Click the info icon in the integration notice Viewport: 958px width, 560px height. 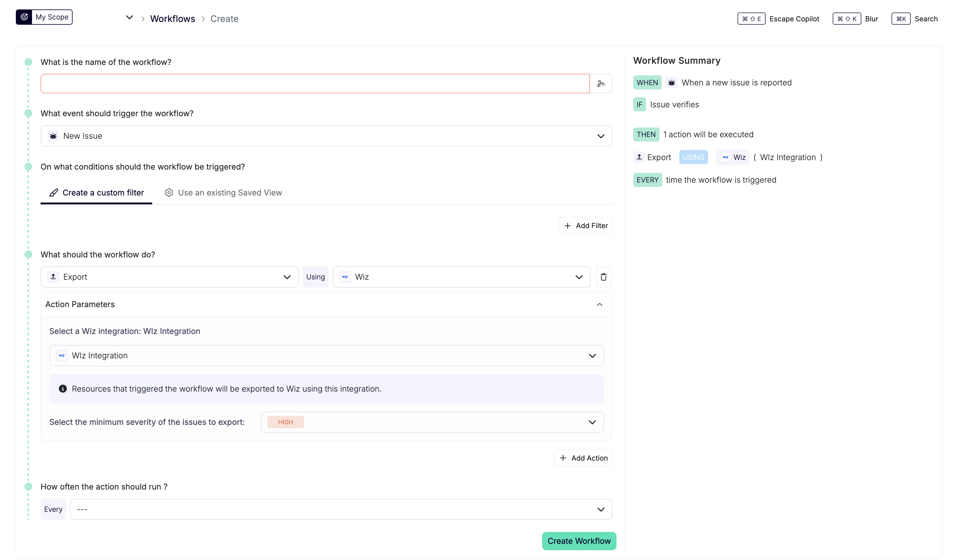tap(63, 389)
